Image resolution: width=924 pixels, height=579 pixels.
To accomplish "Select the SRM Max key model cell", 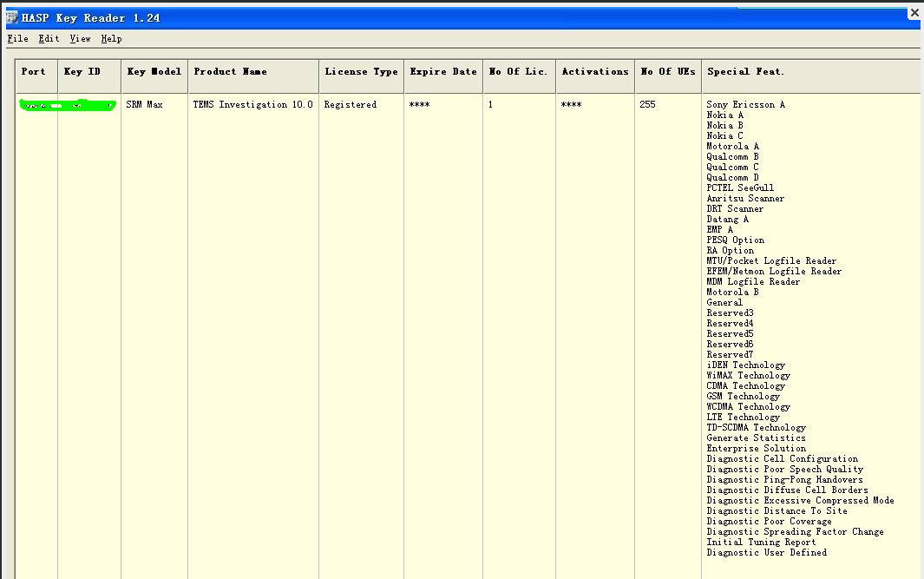I will coord(144,104).
